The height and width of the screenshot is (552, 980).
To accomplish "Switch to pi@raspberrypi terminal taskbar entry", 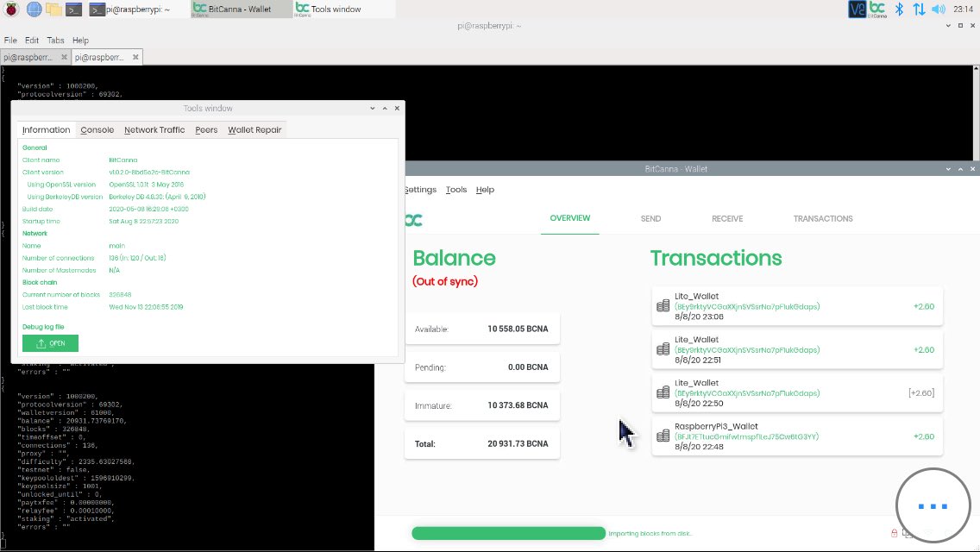I will (137, 9).
